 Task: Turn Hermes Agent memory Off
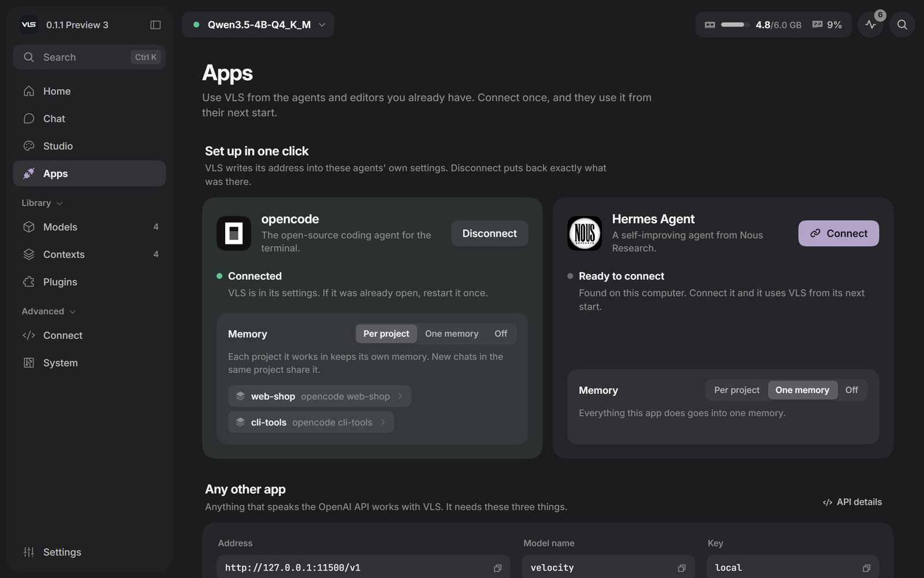click(x=852, y=390)
